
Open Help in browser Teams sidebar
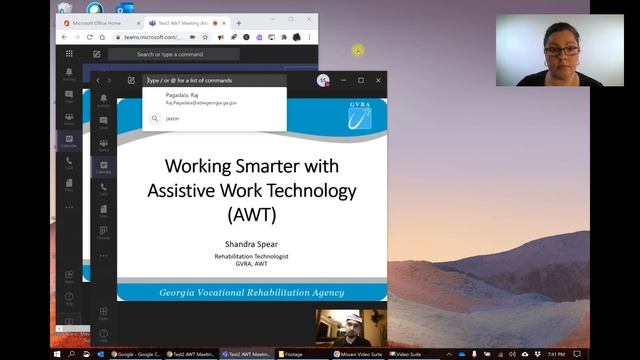click(x=69, y=298)
